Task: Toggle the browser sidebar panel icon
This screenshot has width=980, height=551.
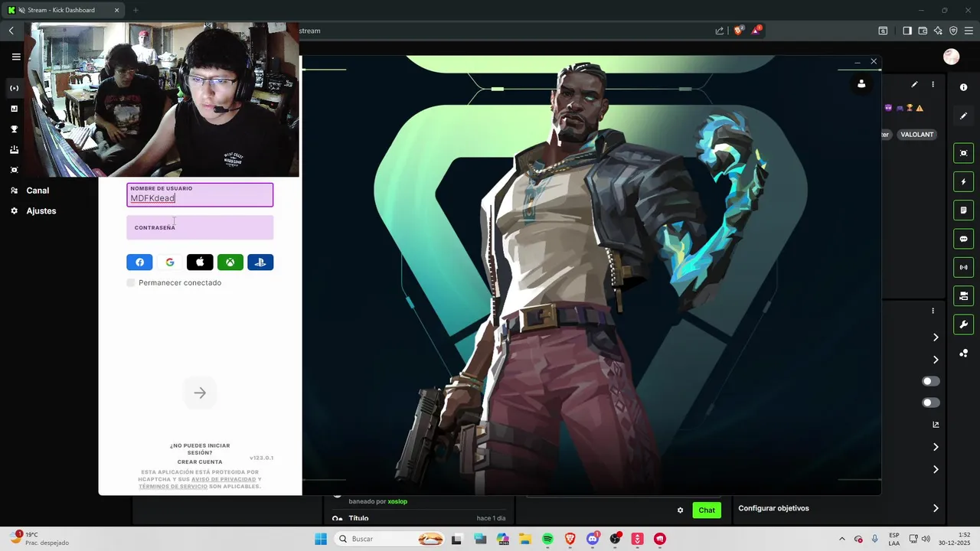Action: 907,31
